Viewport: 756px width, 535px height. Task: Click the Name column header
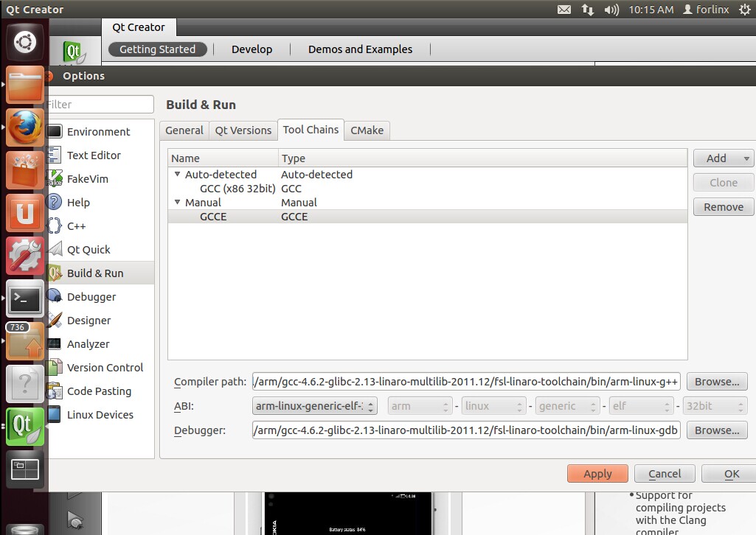coord(223,158)
